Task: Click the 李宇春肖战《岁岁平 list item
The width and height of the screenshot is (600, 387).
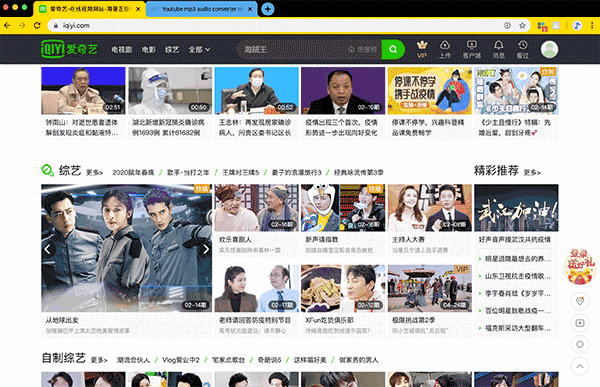Action: (518, 294)
